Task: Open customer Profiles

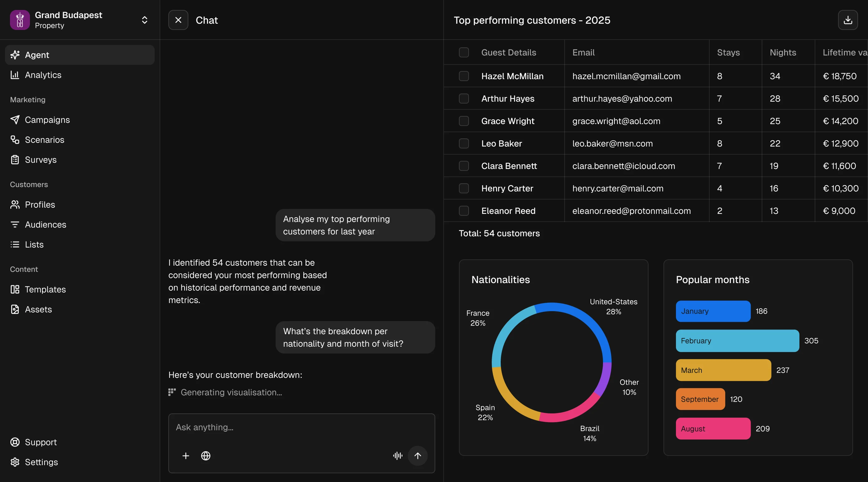Action: 80,204
